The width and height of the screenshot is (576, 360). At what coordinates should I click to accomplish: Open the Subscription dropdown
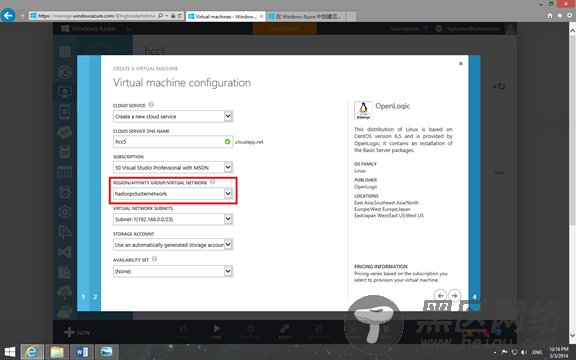click(x=228, y=167)
